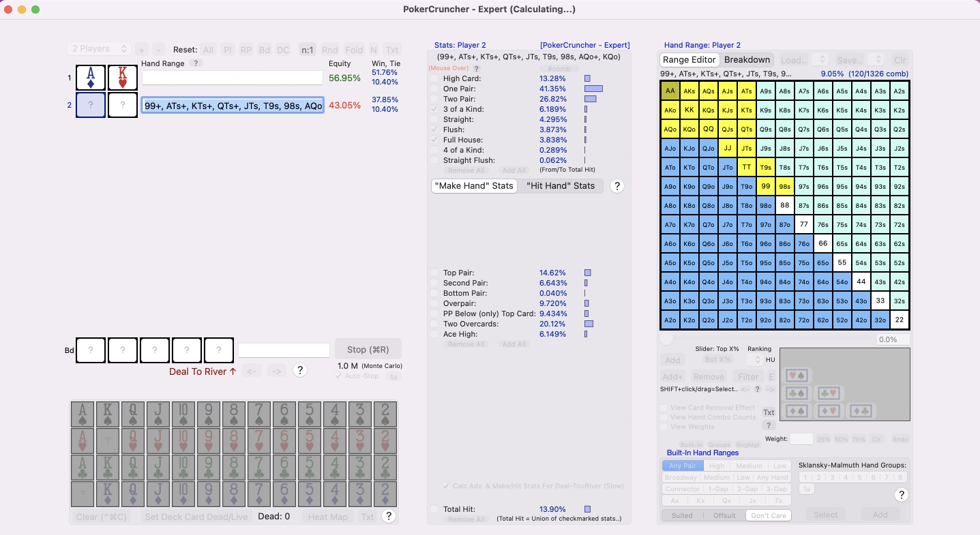Toggle the Total Hit checkbox

click(x=434, y=509)
